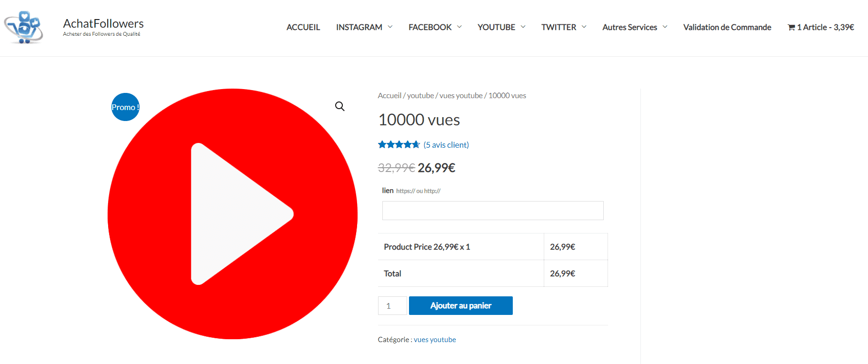Open the vues youtube category link
The height and width of the screenshot is (364, 868).
(x=435, y=339)
